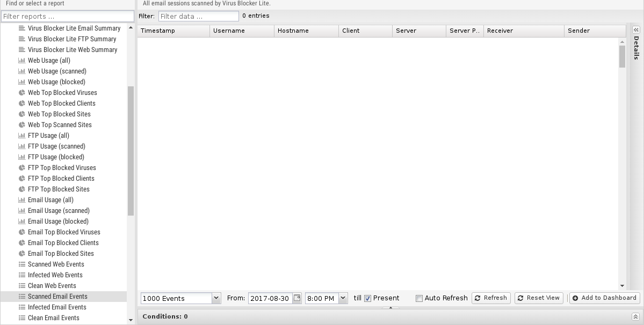
Task: Expand the Details side panel with double-arrow icon
Action: [636, 30]
